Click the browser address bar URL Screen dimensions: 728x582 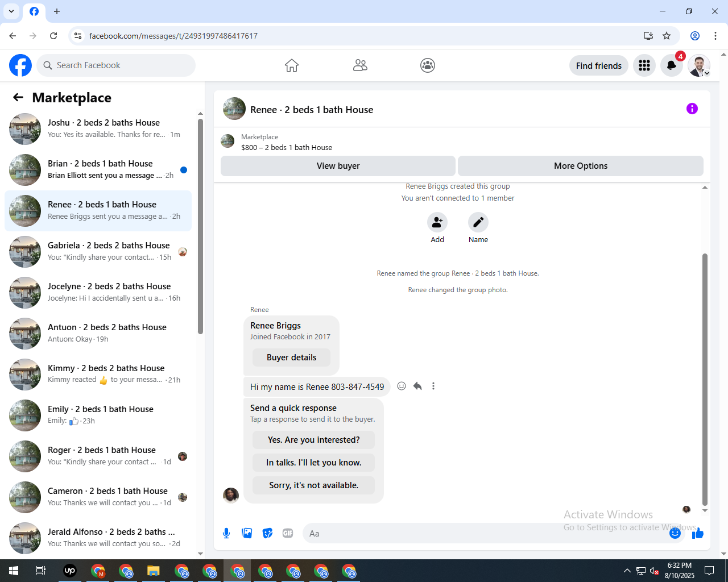point(173,36)
